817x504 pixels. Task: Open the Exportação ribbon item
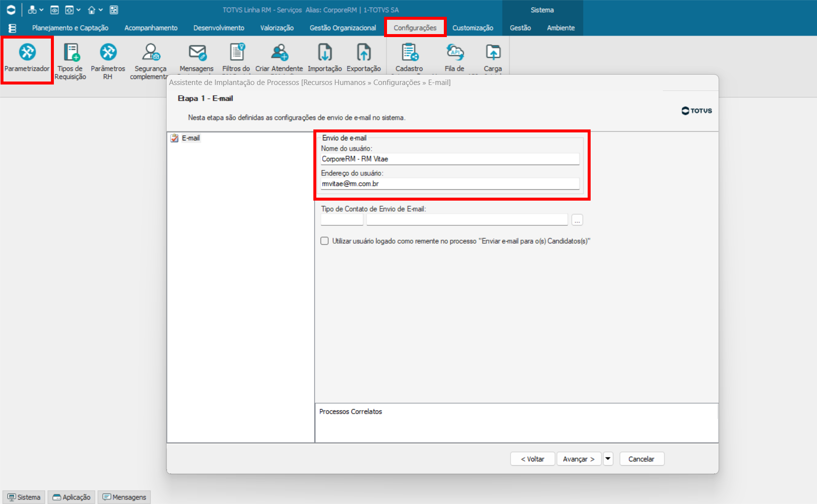(364, 58)
